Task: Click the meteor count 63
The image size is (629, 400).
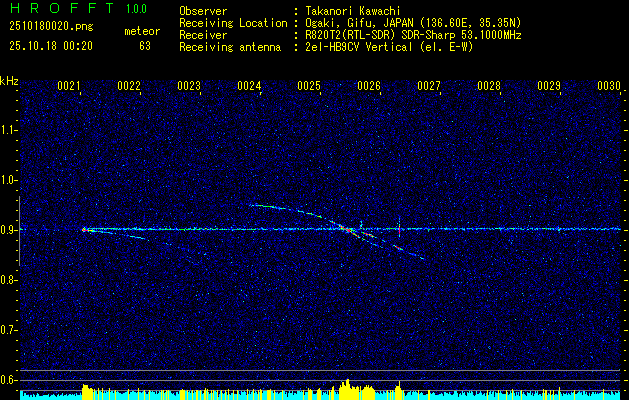Action: [145, 46]
